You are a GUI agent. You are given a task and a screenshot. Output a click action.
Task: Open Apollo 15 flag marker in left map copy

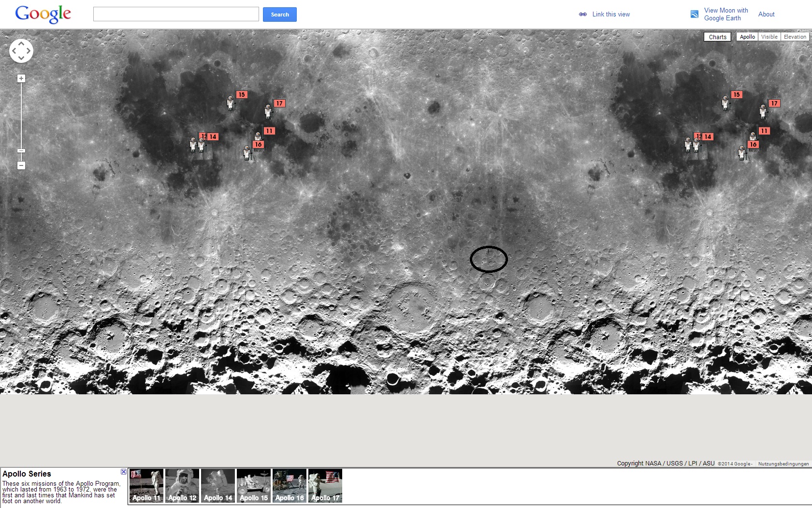pos(242,95)
